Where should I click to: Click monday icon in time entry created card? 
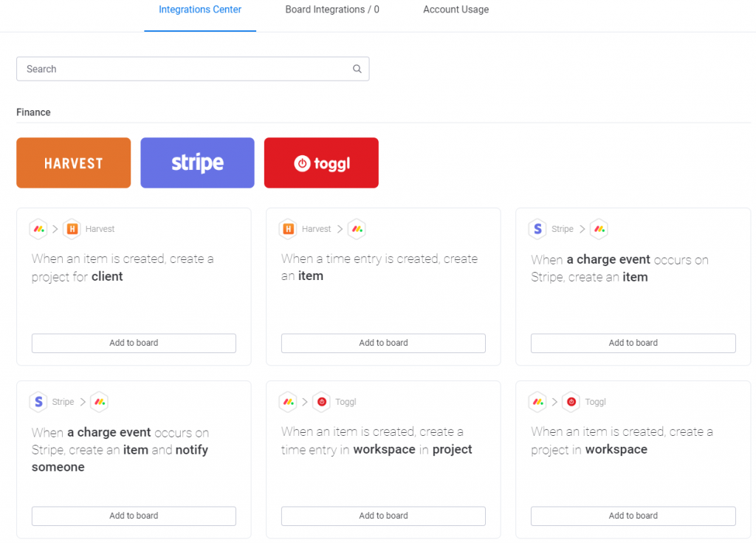(x=357, y=229)
